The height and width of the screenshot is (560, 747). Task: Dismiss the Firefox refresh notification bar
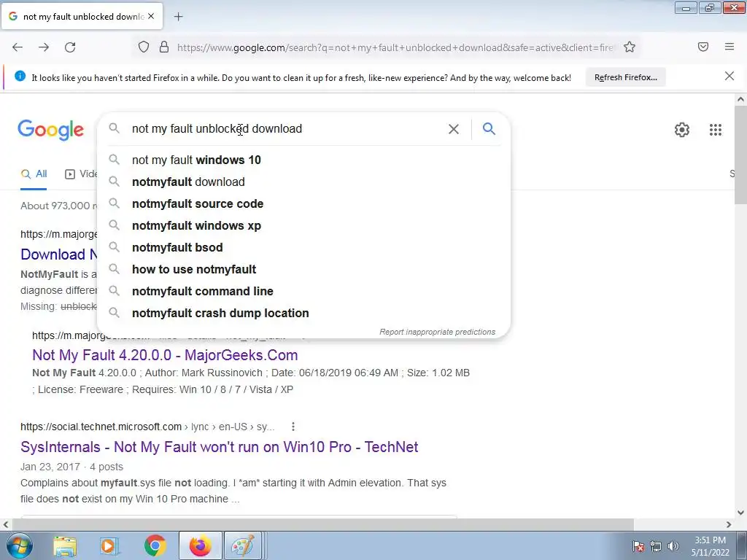click(x=729, y=76)
